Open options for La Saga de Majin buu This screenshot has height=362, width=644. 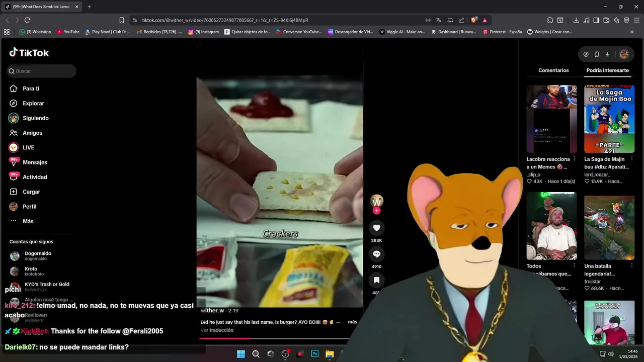pyautogui.click(x=632, y=159)
